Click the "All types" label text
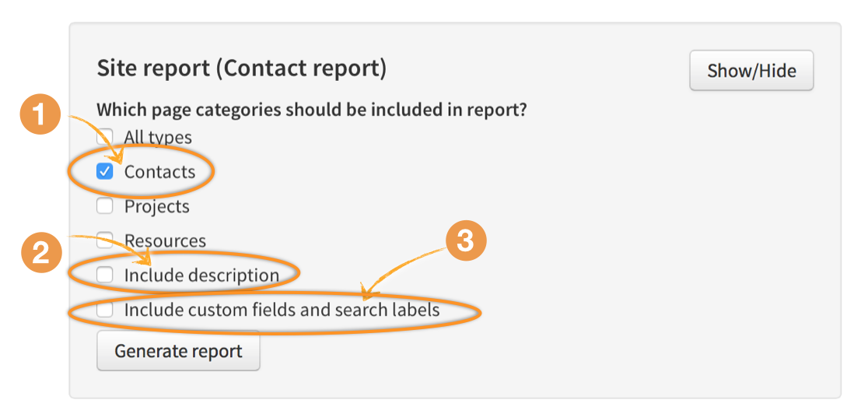 [158, 138]
